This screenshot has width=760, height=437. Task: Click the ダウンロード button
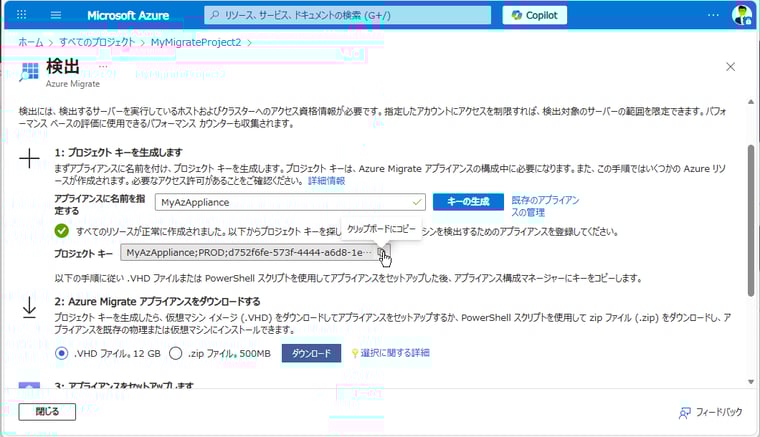311,353
